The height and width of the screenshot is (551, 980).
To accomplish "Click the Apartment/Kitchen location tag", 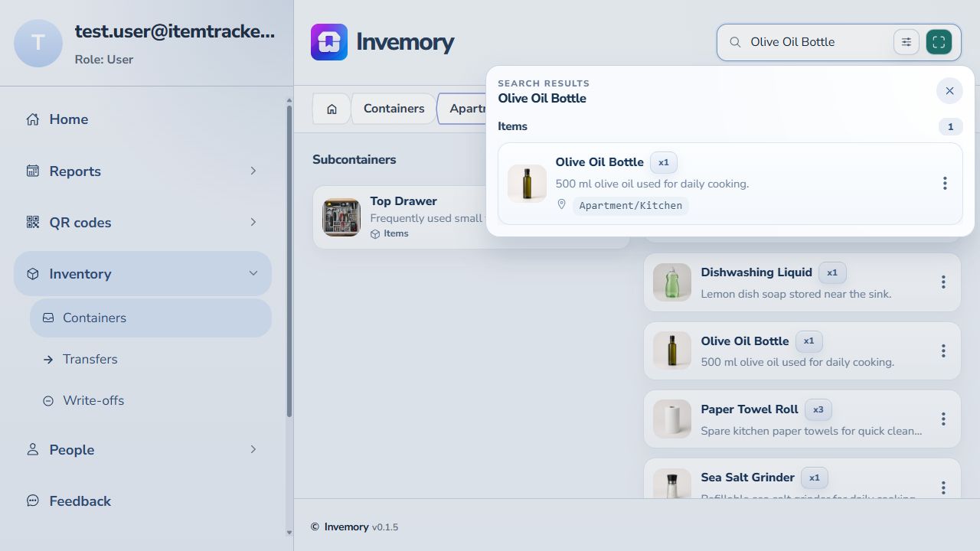I will click(630, 206).
